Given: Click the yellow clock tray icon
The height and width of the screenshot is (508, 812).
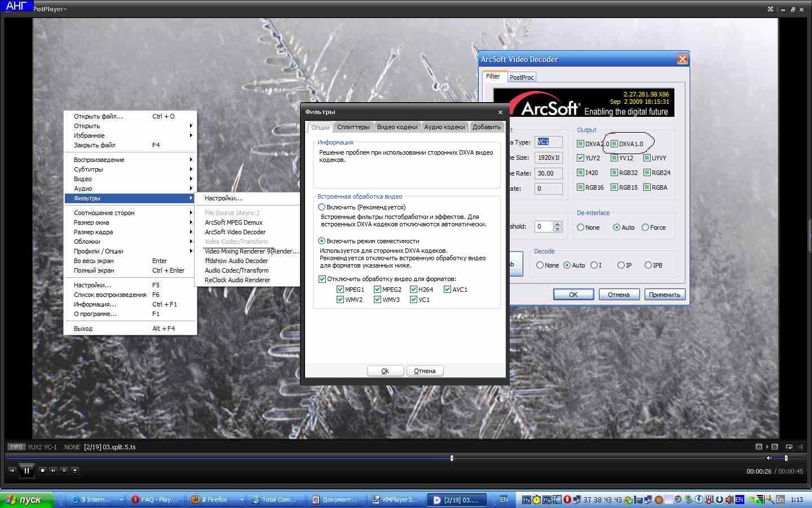Looking at the screenshot, I should click(537, 500).
